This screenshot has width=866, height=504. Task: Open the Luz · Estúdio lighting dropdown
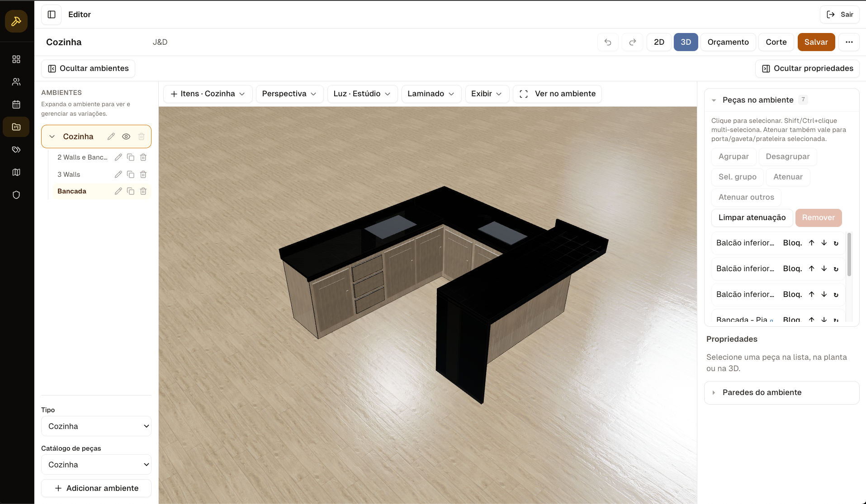[x=362, y=94]
